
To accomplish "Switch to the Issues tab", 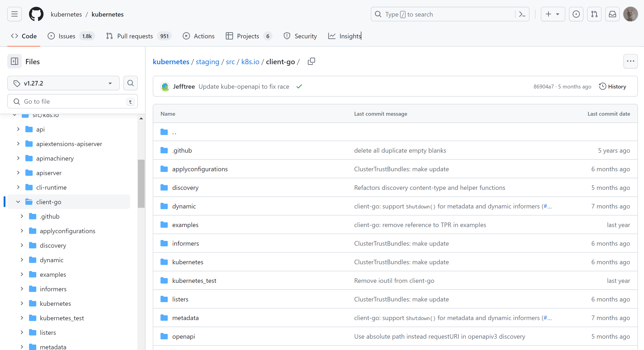I will [x=71, y=36].
